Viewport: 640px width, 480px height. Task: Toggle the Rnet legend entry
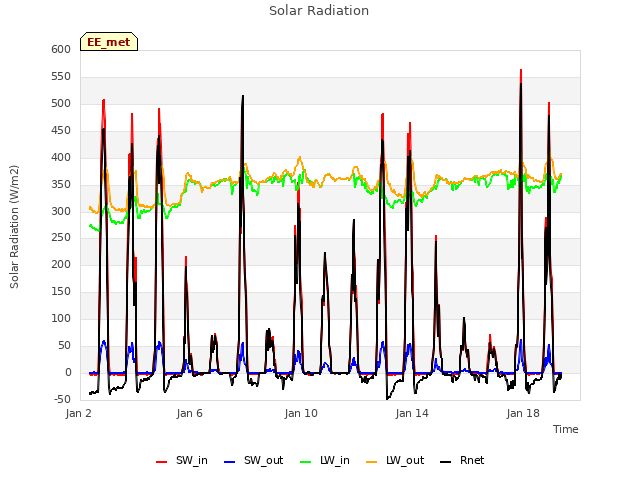tap(462, 461)
